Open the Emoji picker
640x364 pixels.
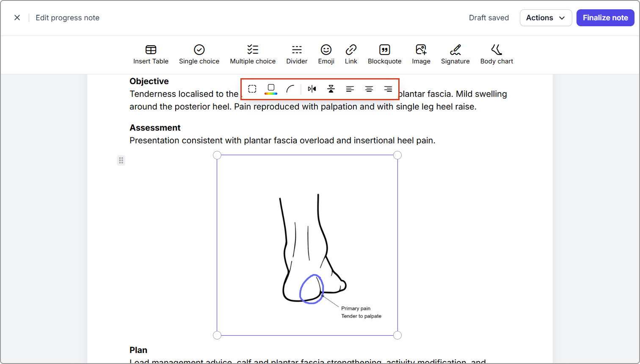coord(326,55)
